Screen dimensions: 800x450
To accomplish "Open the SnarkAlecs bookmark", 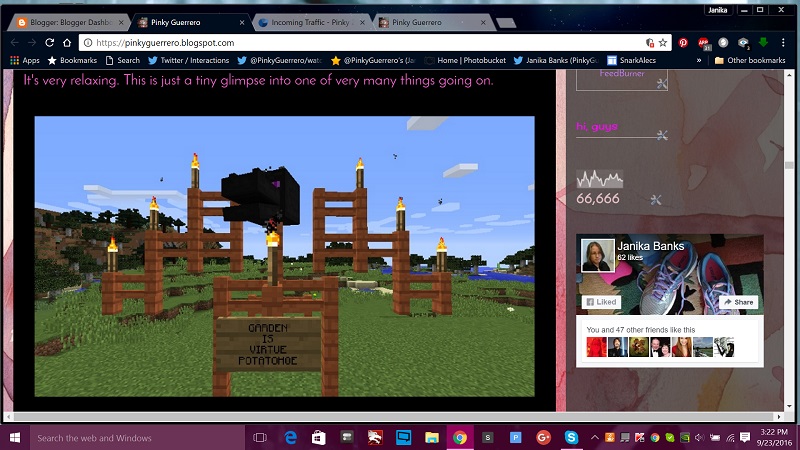I will pos(632,60).
